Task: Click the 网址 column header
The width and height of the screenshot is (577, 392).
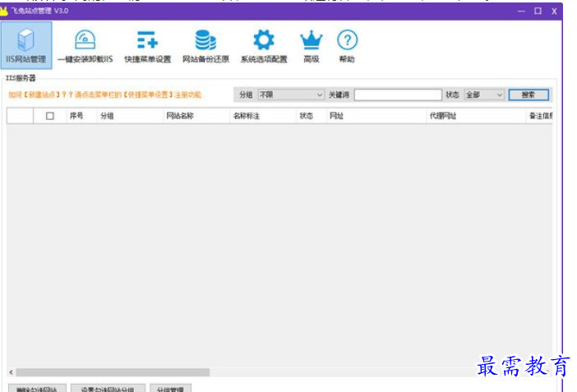Action: pos(336,116)
